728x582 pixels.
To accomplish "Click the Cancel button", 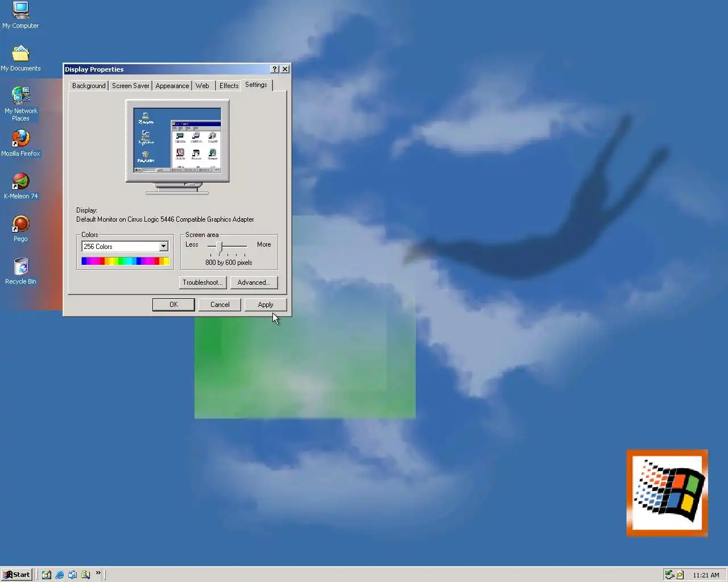I will 220,305.
